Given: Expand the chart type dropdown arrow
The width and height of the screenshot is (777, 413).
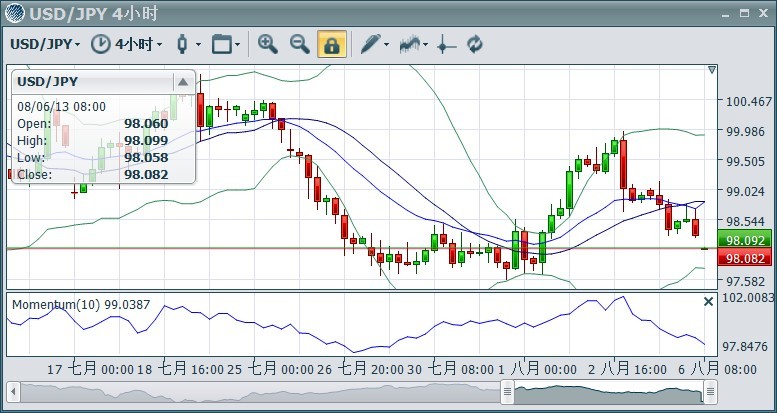Looking at the screenshot, I should click(198, 45).
